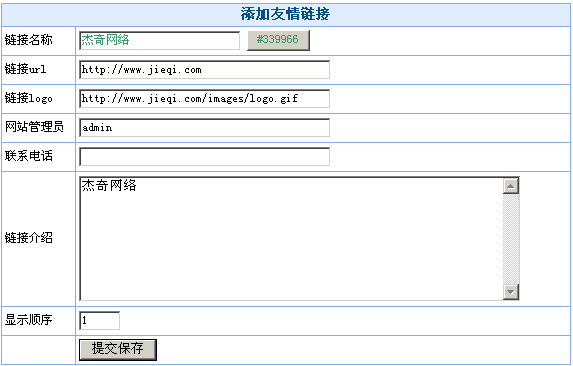The height and width of the screenshot is (366, 573).
Task: Click the 网站管理员 label
Action: [34, 127]
